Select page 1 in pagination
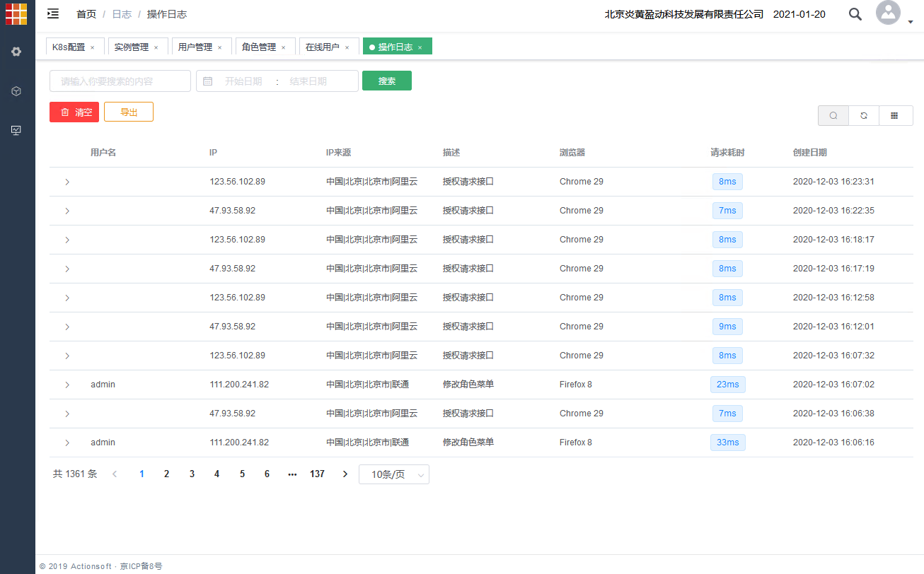 pos(142,474)
